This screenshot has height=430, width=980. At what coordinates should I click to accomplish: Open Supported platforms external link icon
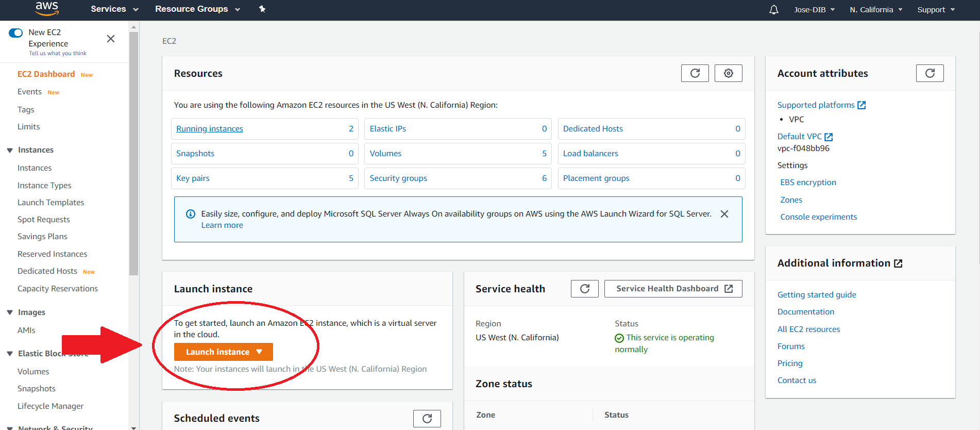coord(861,105)
